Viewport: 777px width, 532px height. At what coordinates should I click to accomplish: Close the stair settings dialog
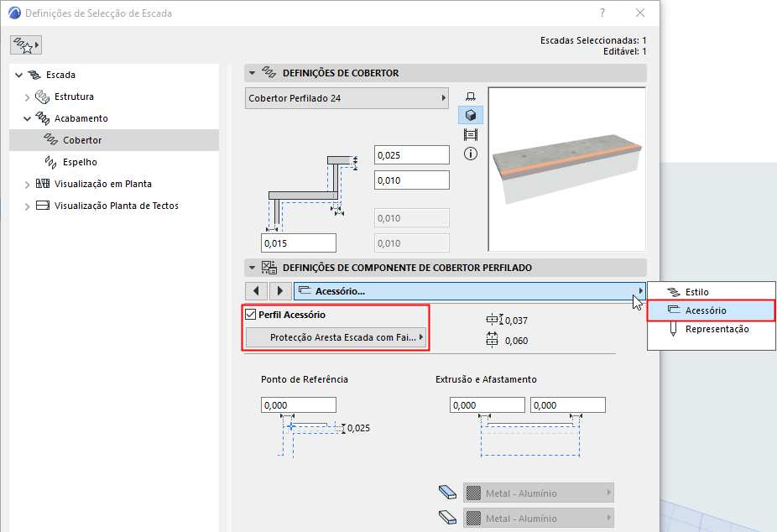click(640, 13)
